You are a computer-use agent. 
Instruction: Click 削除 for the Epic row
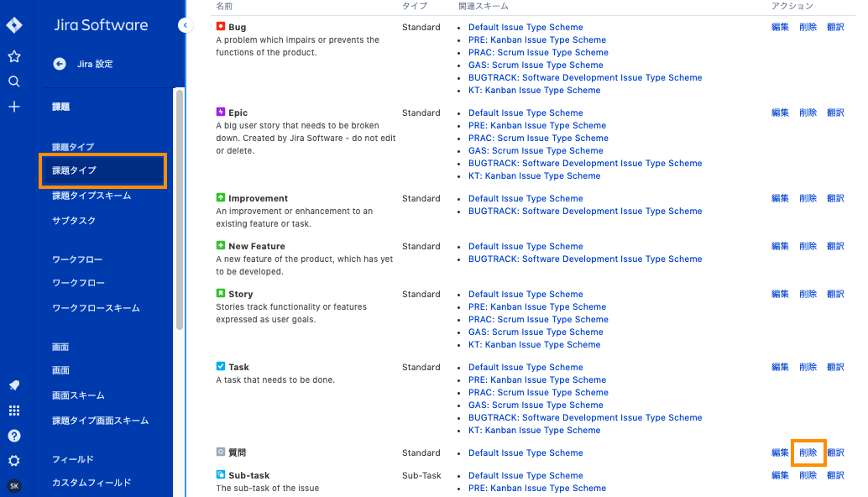click(808, 112)
